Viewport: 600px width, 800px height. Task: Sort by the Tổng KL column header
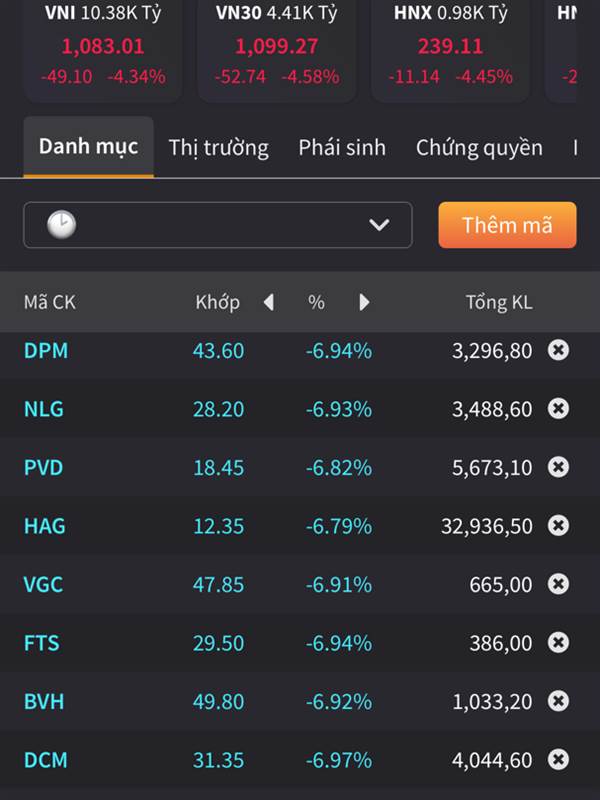pos(499,303)
